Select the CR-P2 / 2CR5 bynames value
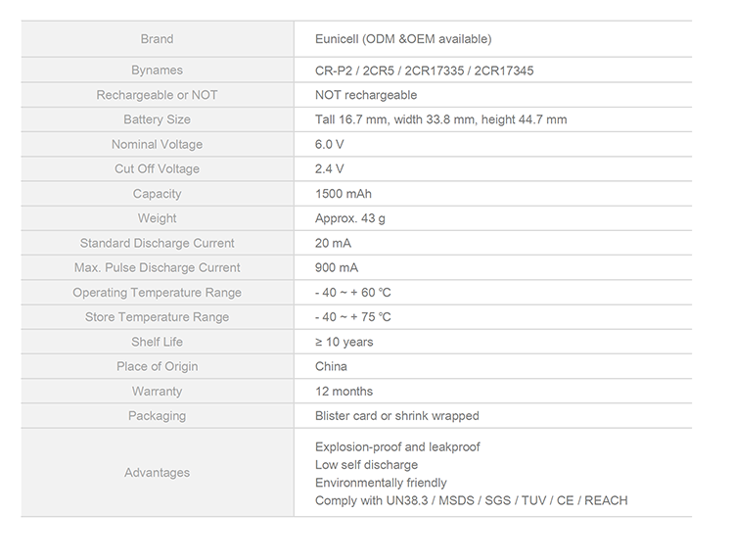734x560 pixels. pos(424,70)
